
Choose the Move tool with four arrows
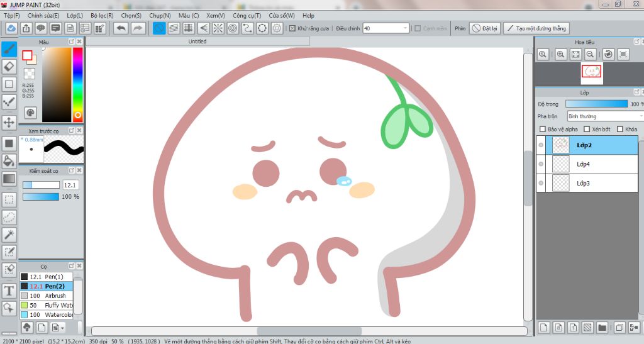coord(9,122)
